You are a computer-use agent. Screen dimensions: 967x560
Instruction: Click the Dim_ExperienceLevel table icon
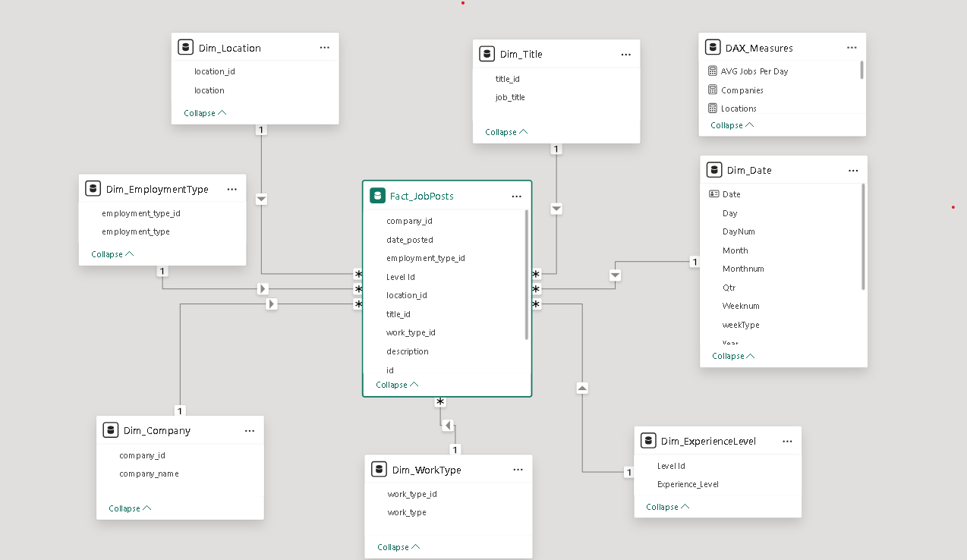click(x=647, y=440)
